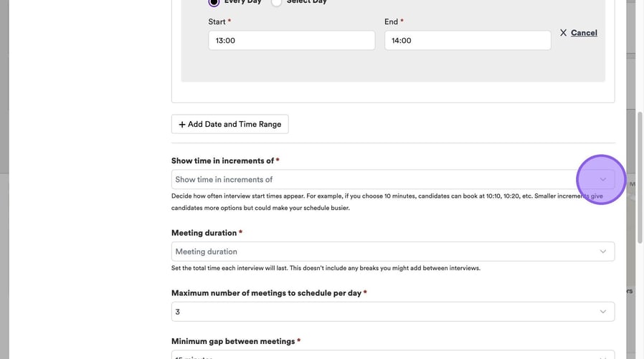Click Add Date and Time Range button
Image resolution: width=644 pixels, height=359 pixels.
(x=229, y=125)
